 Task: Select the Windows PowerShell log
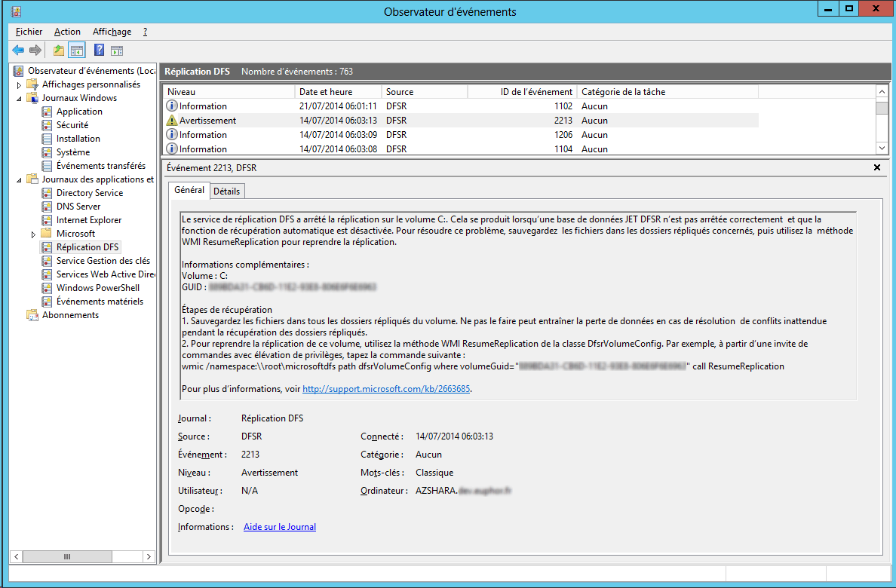tap(97, 288)
